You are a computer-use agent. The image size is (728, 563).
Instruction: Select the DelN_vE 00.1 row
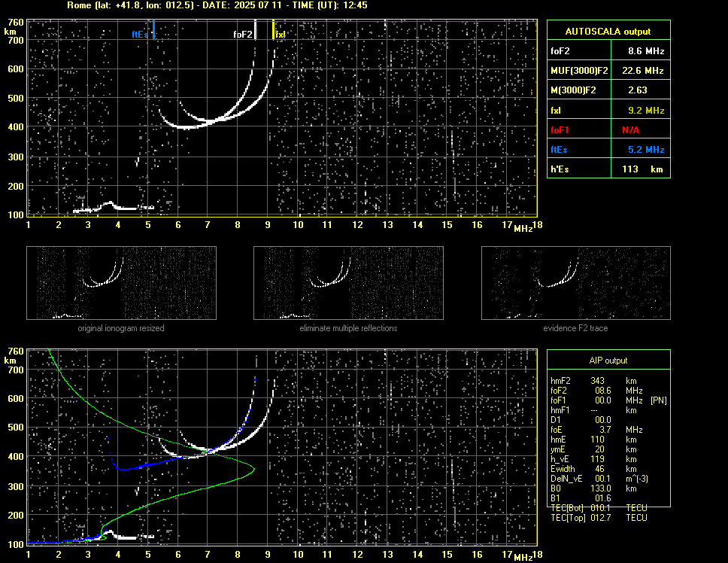coord(599,479)
